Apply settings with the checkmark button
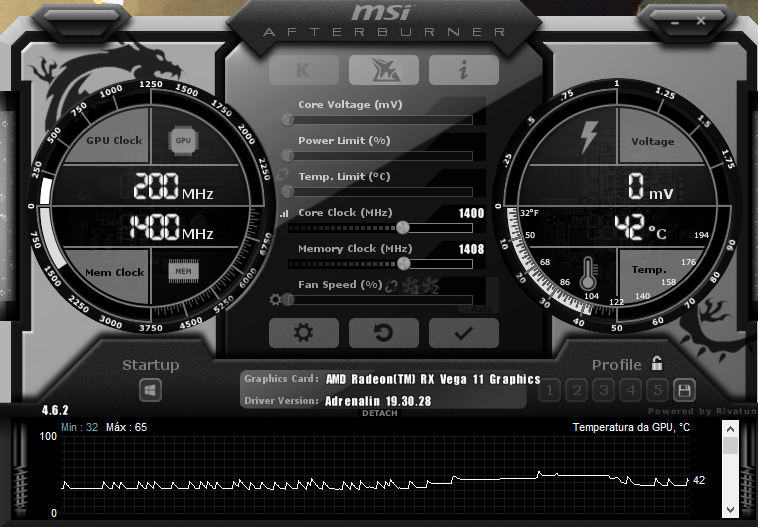This screenshot has height=527, width=758. click(x=464, y=333)
